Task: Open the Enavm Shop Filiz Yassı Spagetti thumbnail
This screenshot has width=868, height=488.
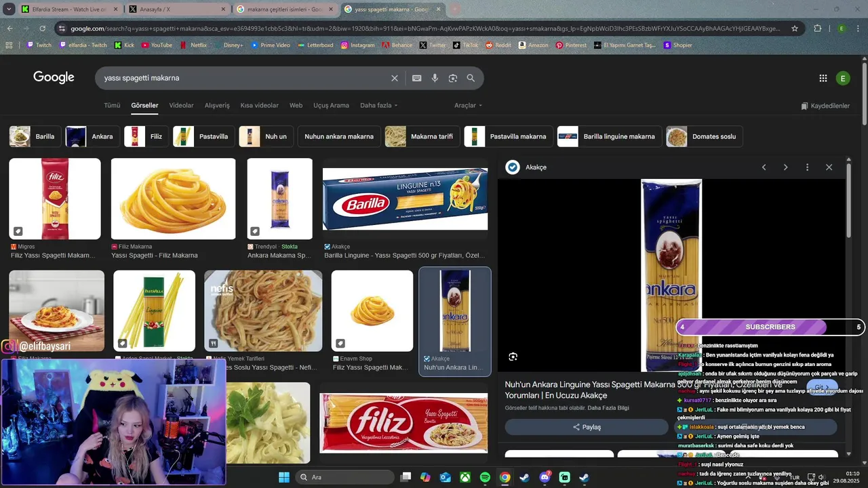Action: click(372, 310)
